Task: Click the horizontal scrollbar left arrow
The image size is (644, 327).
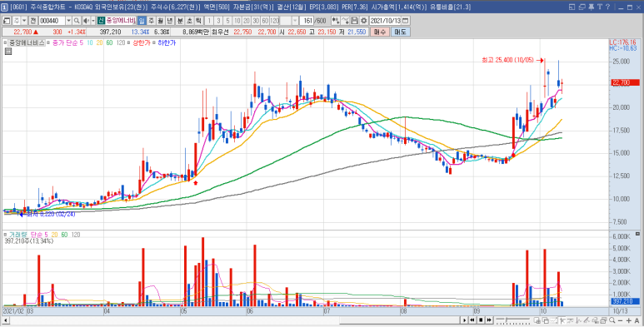Action: (x=5, y=320)
